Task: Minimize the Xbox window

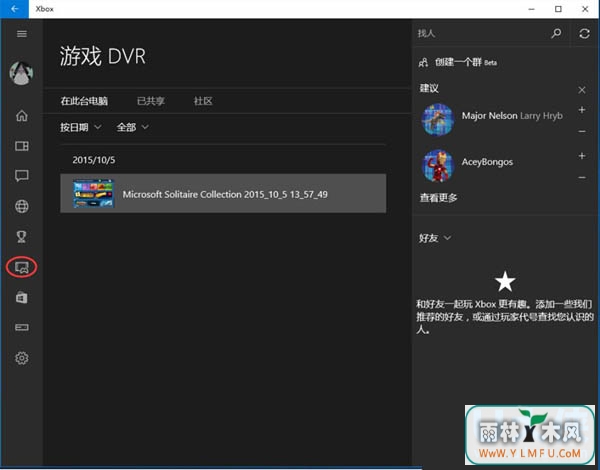Action: (x=532, y=9)
